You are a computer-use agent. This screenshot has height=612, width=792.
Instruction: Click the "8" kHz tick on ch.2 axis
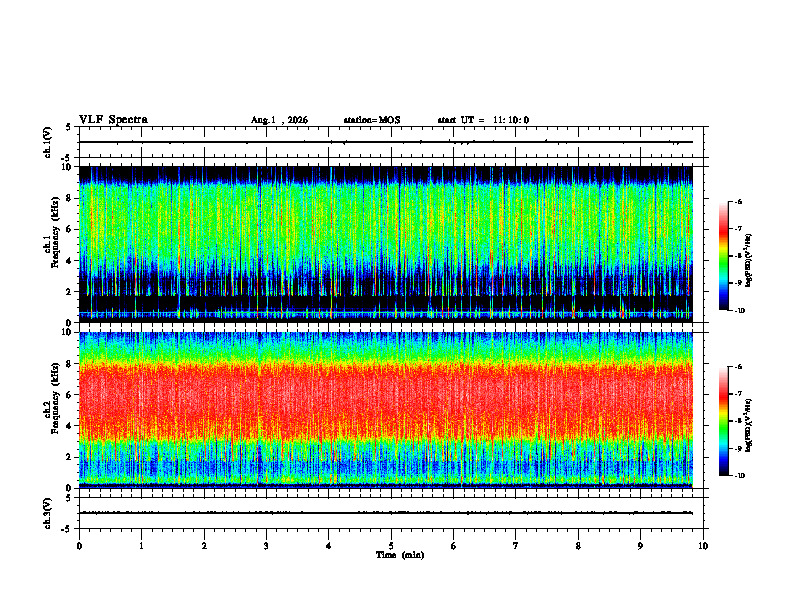(x=69, y=364)
